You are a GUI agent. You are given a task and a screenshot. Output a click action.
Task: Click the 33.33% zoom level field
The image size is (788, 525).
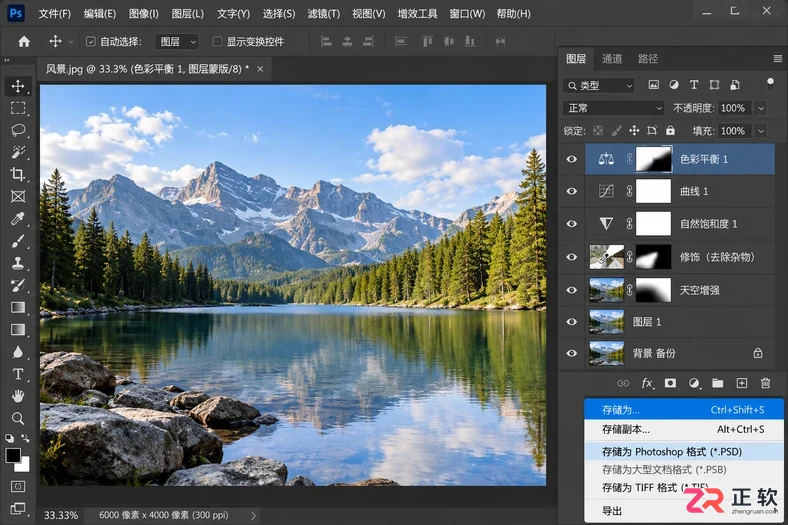(x=61, y=515)
